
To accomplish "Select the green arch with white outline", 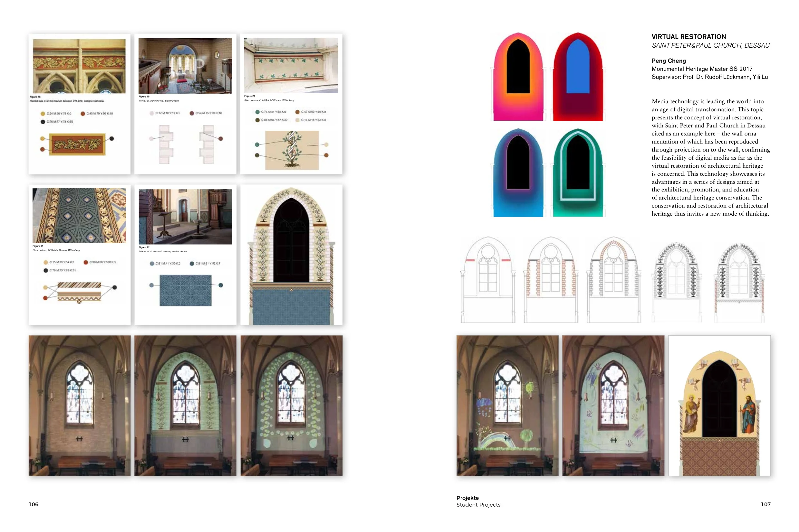I will coord(578,173).
